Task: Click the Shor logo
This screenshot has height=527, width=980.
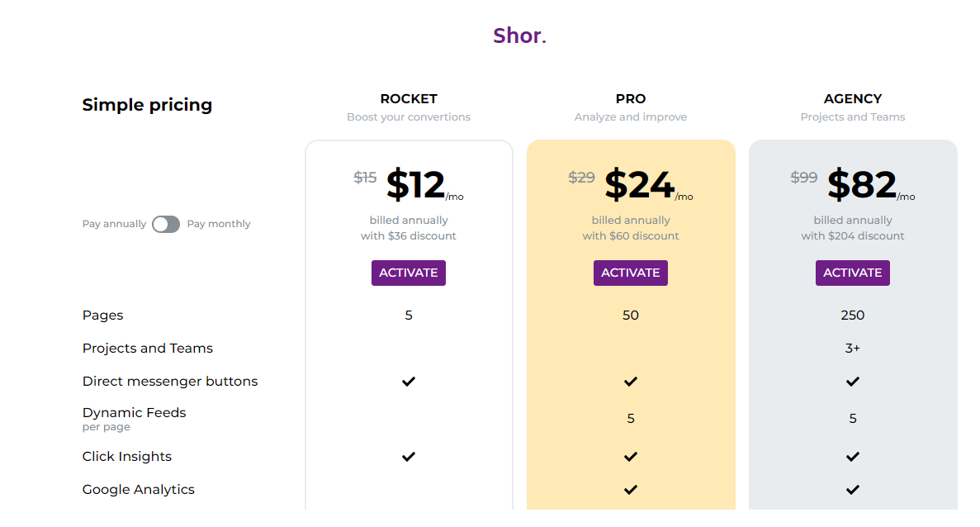Action: pyautogui.click(x=519, y=36)
